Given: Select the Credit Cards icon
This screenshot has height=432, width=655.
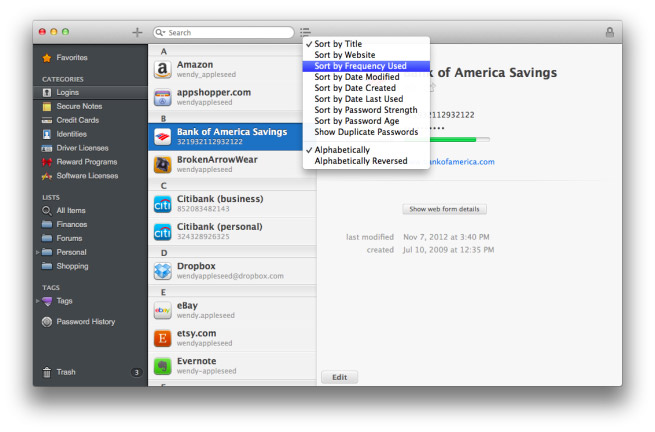Looking at the screenshot, I should pos(47,120).
